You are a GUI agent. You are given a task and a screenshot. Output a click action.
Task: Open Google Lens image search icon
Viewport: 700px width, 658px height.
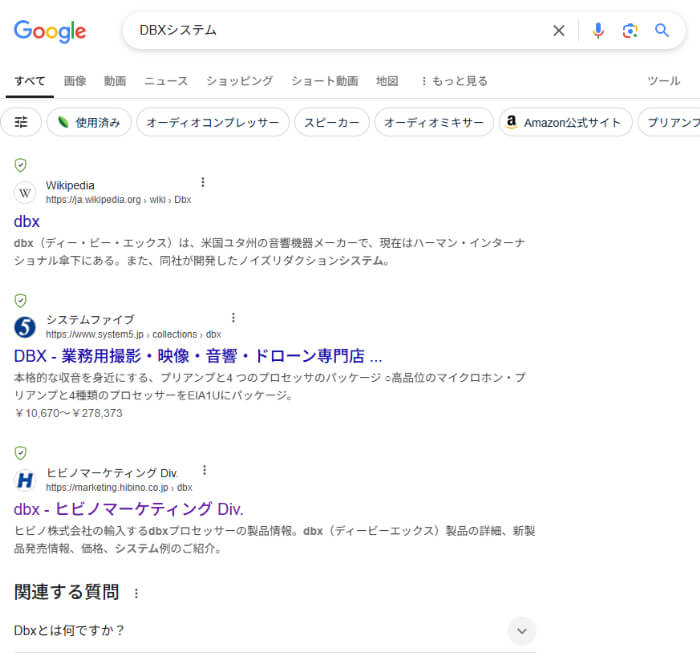(x=630, y=31)
